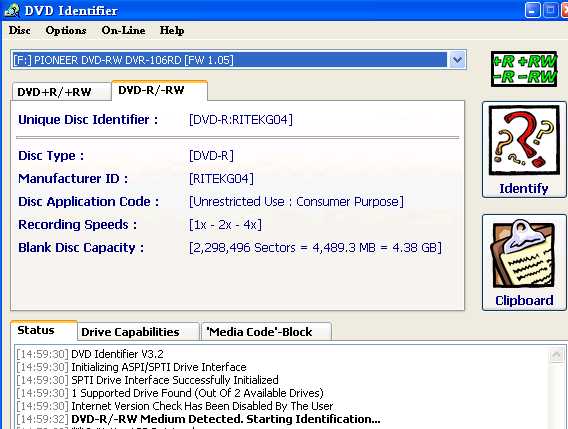Open the On-Line menu
Screen dimensions: 568x429
click(x=123, y=30)
